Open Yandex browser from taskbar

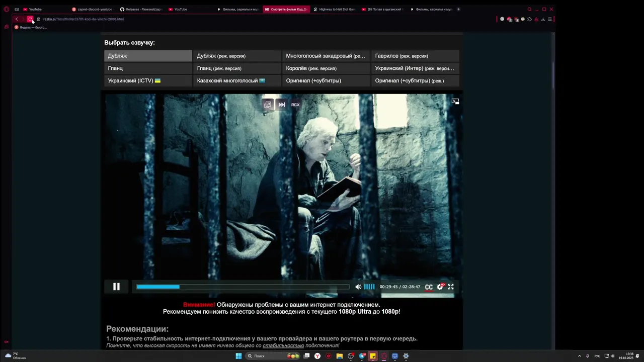pyautogui.click(x=317, y=356)
